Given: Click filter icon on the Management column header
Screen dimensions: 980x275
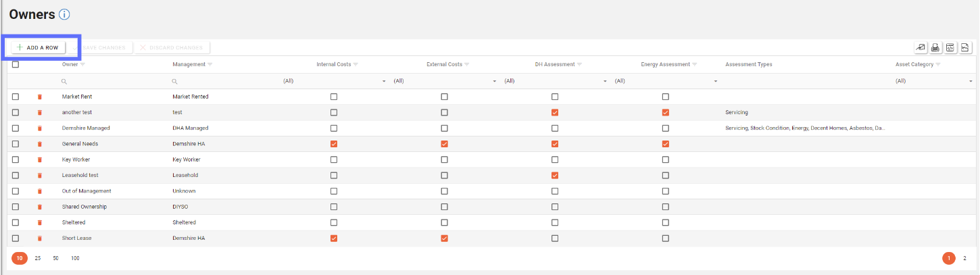Looking at the screenshot, I should coord(210,64).
